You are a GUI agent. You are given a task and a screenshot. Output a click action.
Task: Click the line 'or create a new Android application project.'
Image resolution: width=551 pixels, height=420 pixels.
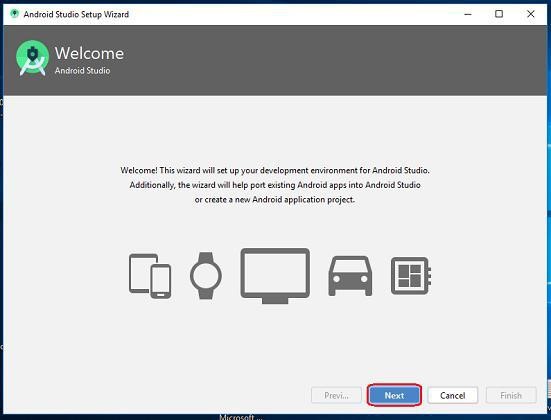[x=275, y=200]
